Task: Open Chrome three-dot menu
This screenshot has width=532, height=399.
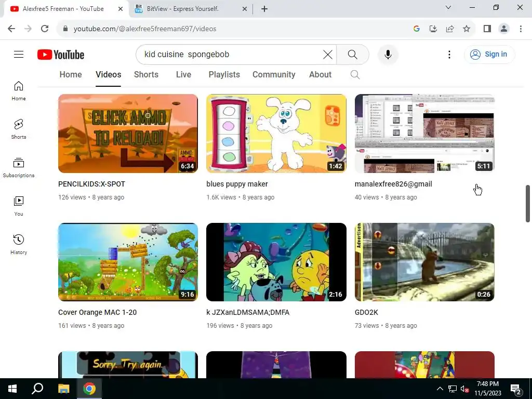Action: click(x=521, y=29)
